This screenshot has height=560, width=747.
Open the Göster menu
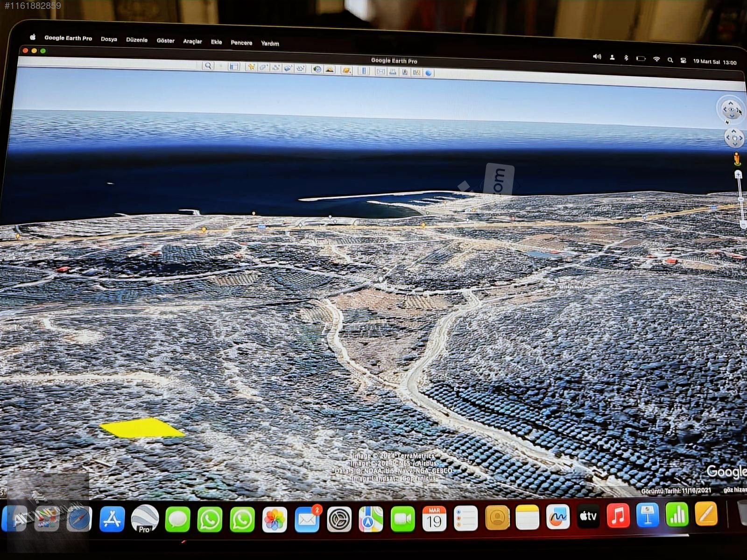(x=165, y=41)
